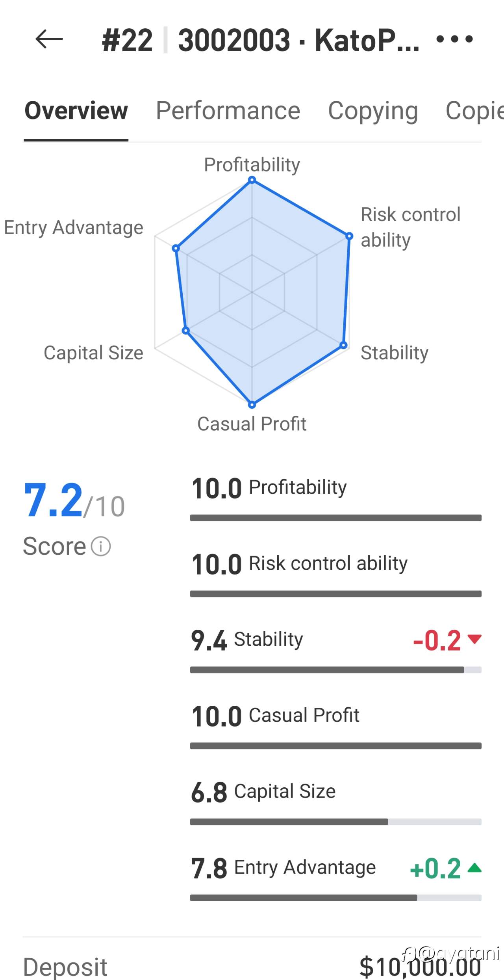This screenshot has width=504, height=980.
Task: Tap the Score info icon
Action: tap(101, 547)
